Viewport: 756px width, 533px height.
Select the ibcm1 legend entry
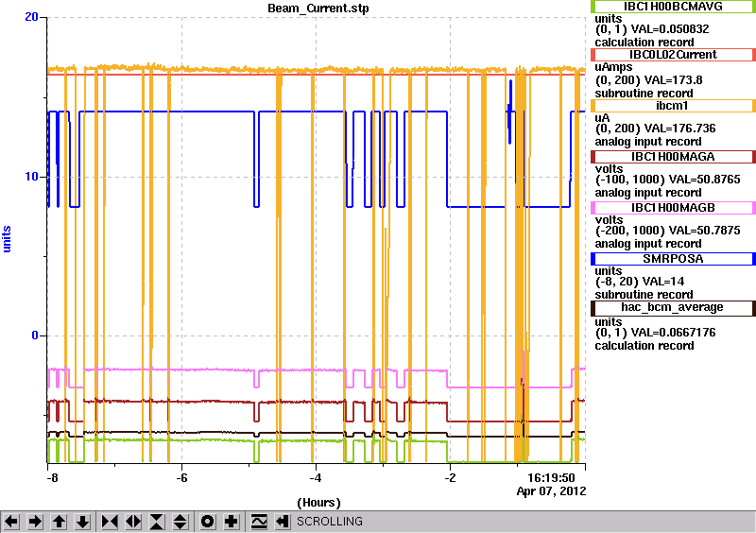click(x=673, y=106)
